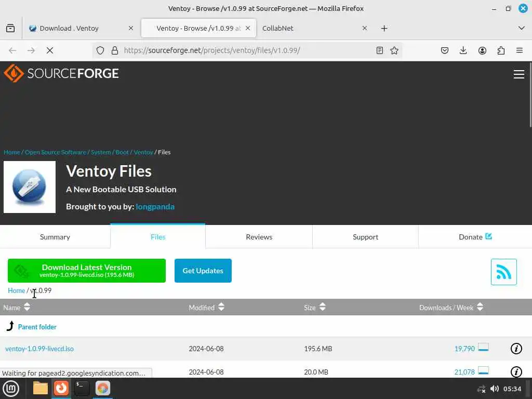Sort files by Size column
The width and height of the screenshot is (532, 399).
tap(315, 308)
